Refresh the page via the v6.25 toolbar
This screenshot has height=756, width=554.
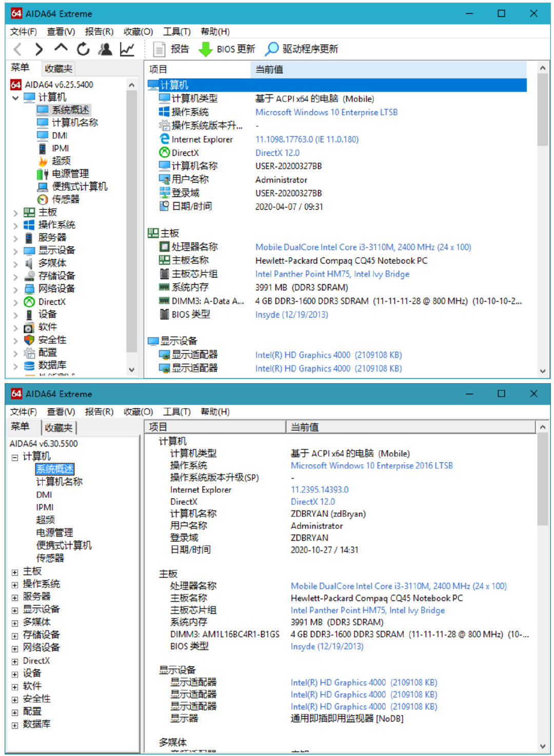83,49
